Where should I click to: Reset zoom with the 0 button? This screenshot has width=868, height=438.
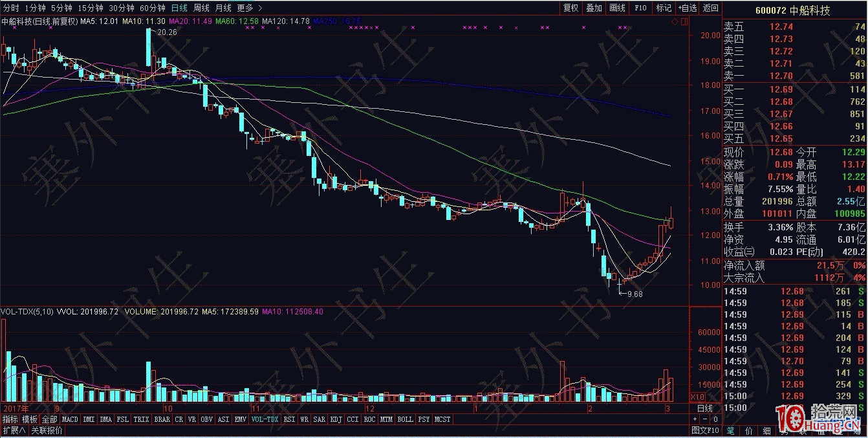click(715, 419)
